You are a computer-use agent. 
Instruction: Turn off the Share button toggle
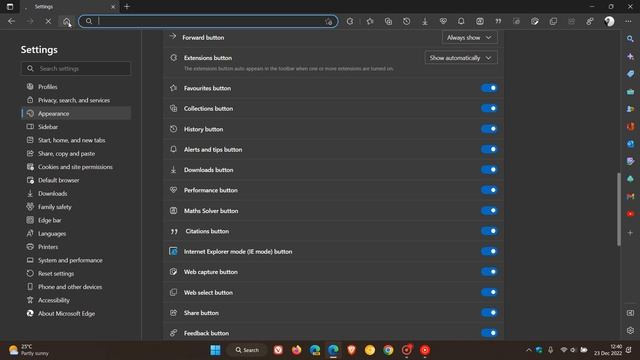pyautogui.click(x=489, y=312)
